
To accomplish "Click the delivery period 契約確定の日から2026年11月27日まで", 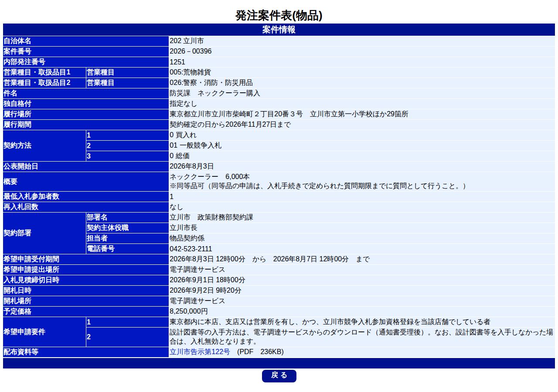I will click(x=230, y=125).
